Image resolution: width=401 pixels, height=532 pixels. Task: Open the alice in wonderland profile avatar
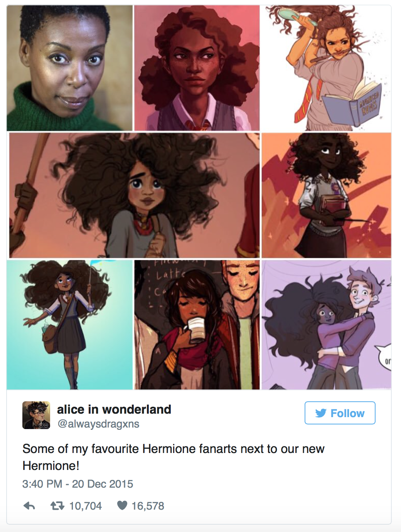coord(36,415)
